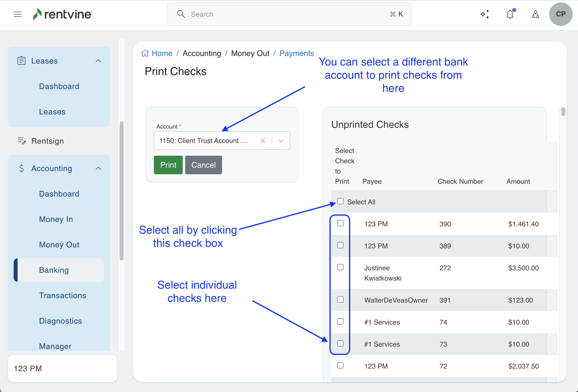
Task: Click the AI sparkle icon
Action: point(484,14)
